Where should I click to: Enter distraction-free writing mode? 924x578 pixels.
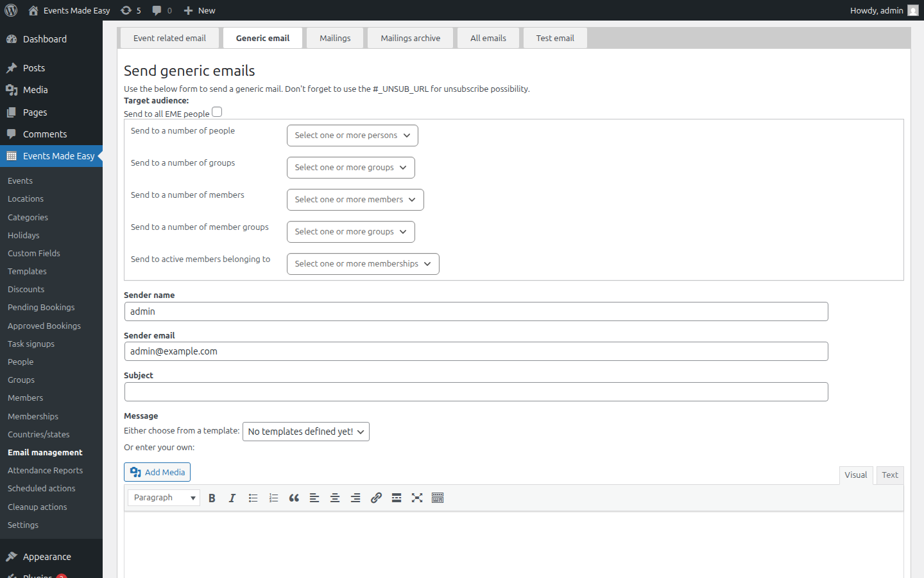point(417,498)
